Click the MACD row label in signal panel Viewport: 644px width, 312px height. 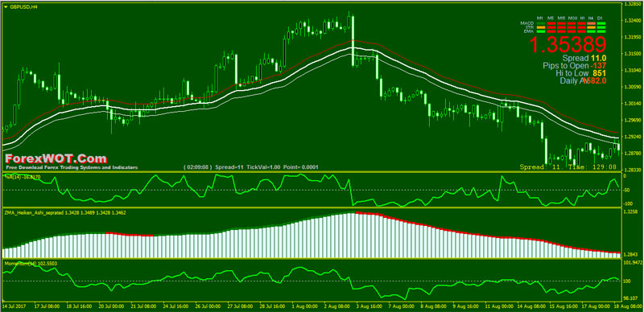pyautogui.click(x=527, y=23)
